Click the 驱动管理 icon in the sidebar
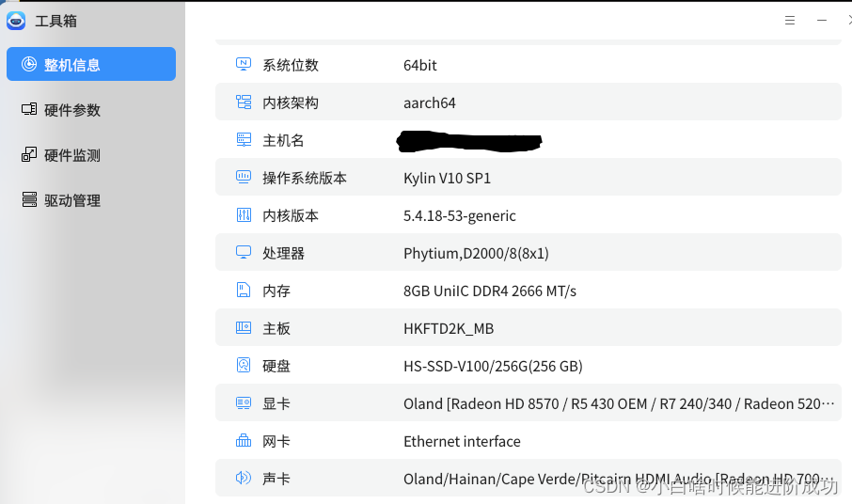Viewport: 852px width, 504px height. pos(29,199)
